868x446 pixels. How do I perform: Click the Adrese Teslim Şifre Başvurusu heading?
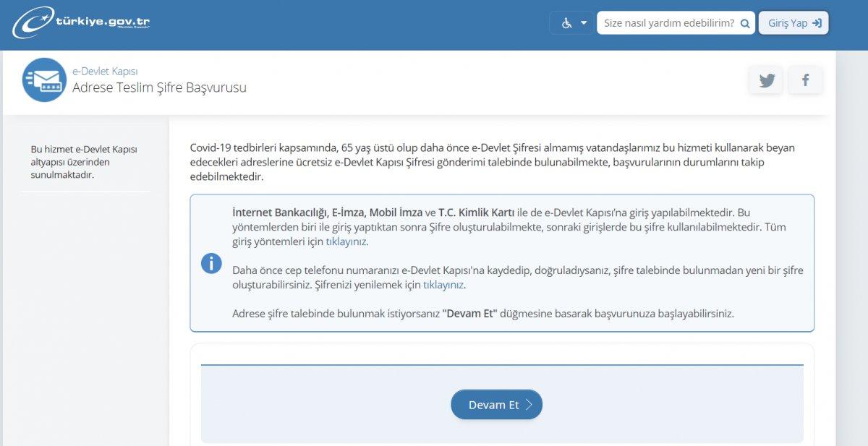pos(161,87)
